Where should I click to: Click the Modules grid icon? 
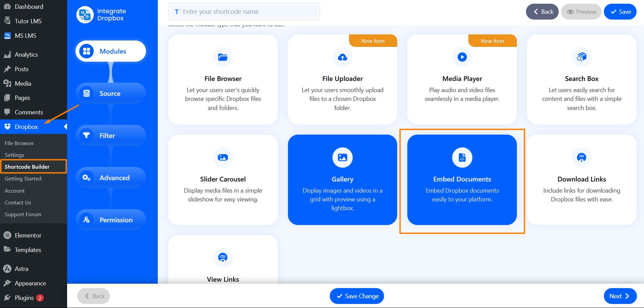point(87,51)
